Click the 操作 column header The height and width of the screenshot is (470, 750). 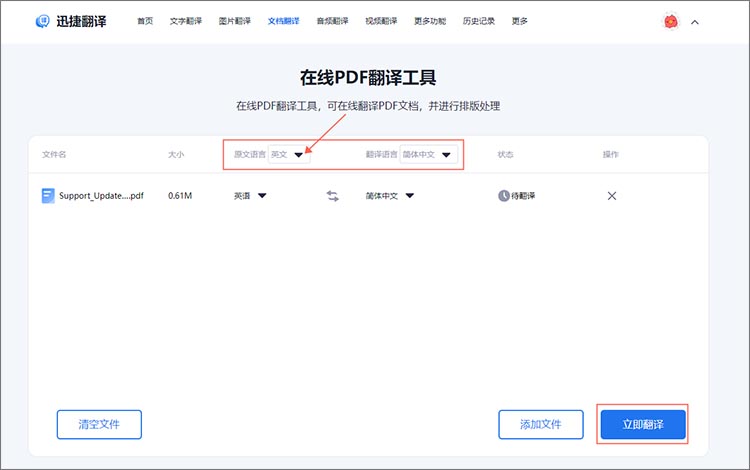point(610,154)
